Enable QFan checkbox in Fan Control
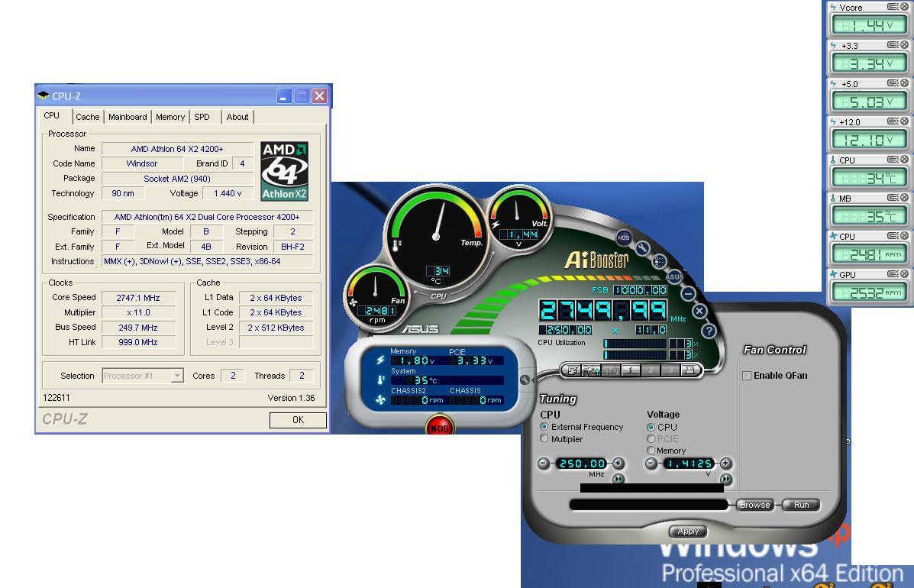This screenshot has height=588, width=914. click(746, 376)
